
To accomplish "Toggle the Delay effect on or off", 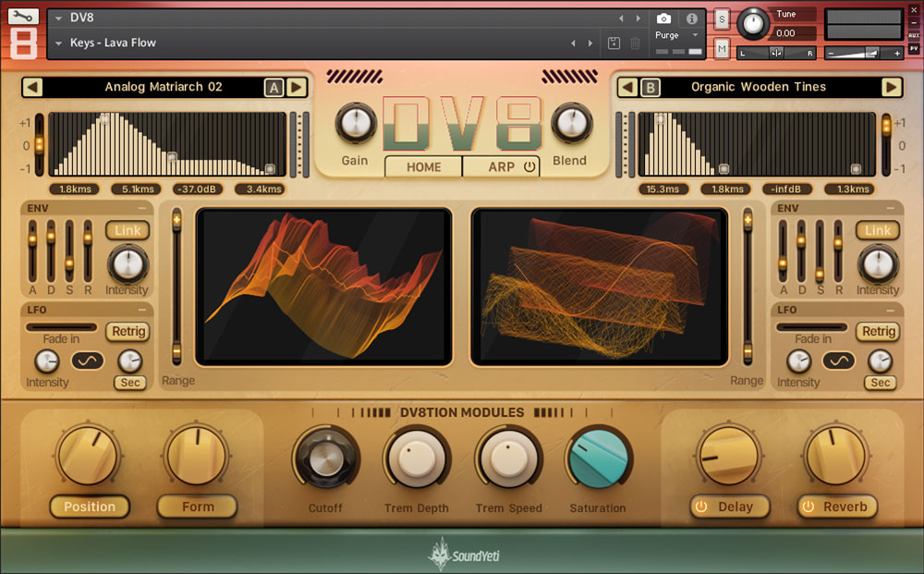I will [701, 507].
